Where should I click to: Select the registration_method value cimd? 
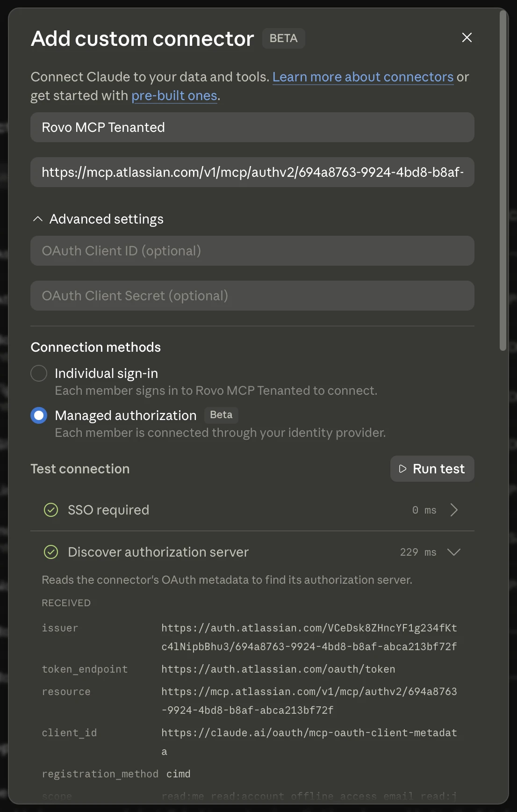click(x=179, y=774)
